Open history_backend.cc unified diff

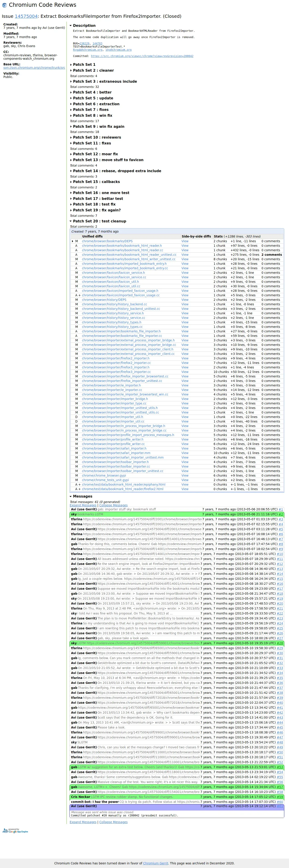[x=114, y=304]
